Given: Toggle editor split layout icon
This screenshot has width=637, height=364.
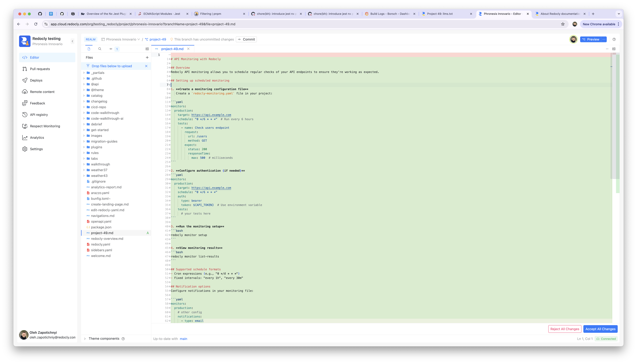Looking at the screenshot, I should click(614, 49).
